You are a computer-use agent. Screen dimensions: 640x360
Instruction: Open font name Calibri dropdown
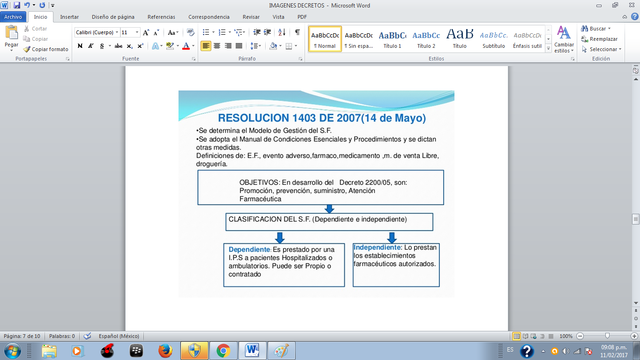[117, 32]
